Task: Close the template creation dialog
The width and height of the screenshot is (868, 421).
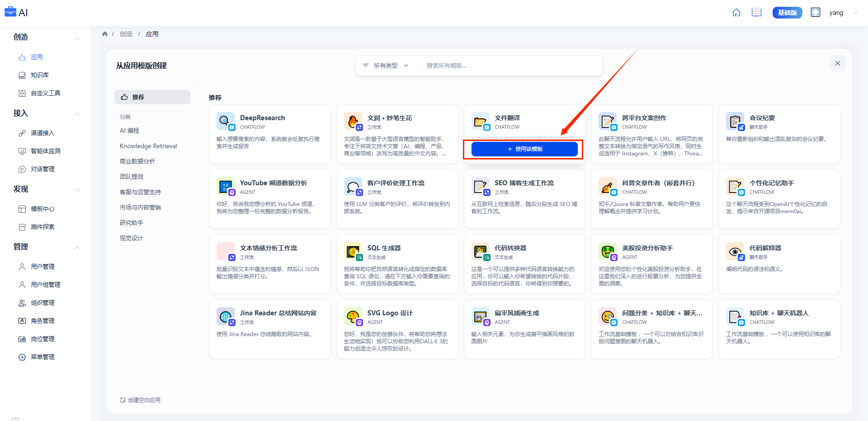Action: pyautogui.click(x=837, y=63)
